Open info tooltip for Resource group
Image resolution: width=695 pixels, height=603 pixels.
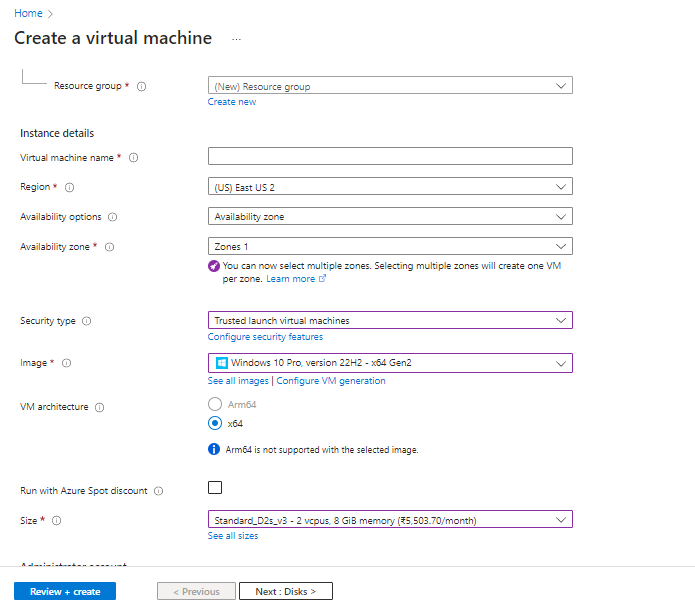(x=141, y=86)
